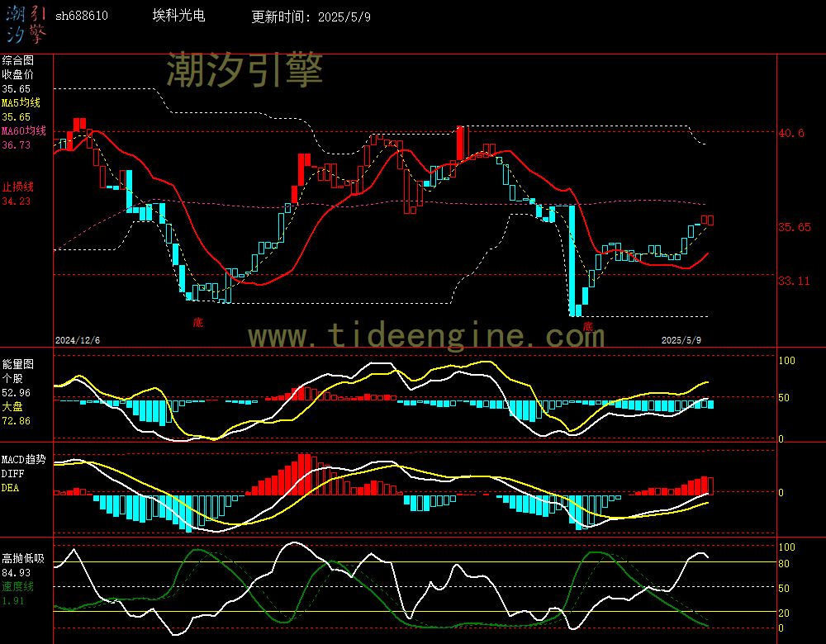Click the 20 level axis label
826x644 pixels.
(784, 613)
